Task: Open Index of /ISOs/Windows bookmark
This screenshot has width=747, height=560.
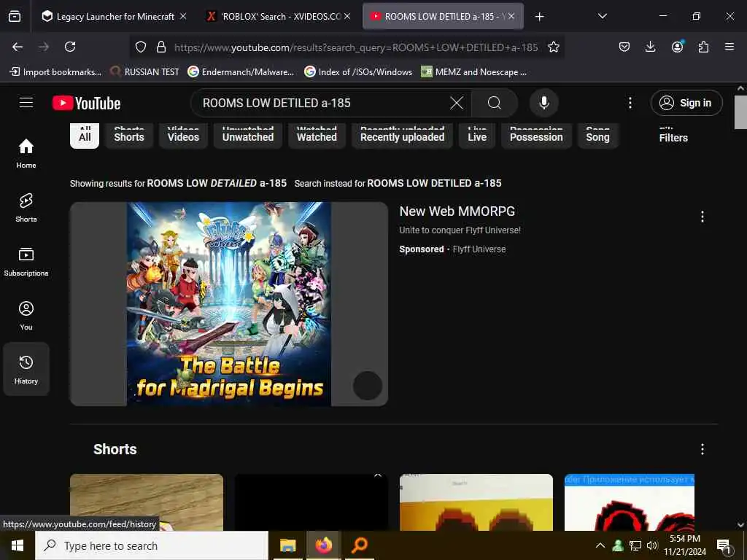Action: tap(358, 72)
